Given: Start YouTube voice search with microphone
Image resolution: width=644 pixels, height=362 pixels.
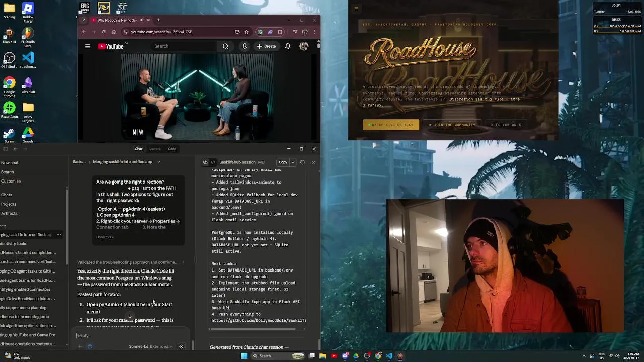Looking at the screenshot, I should (x=245, y=46).
